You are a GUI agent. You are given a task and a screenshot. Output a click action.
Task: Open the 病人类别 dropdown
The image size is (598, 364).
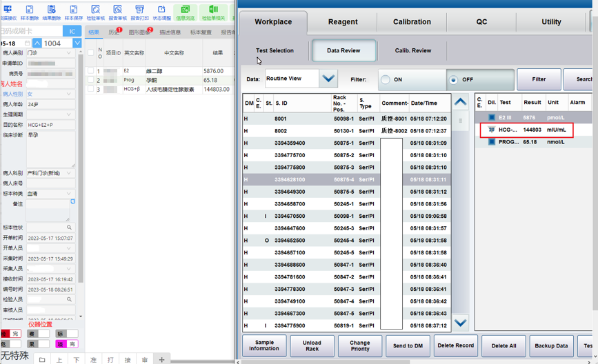69,52
